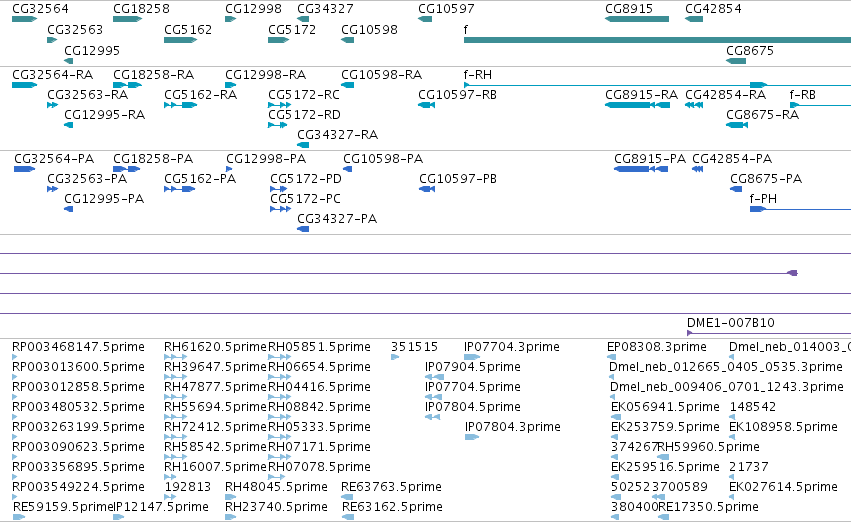Click the purple arrow glyph on the purple line
The image size is (851, 522).
(793, 273)
